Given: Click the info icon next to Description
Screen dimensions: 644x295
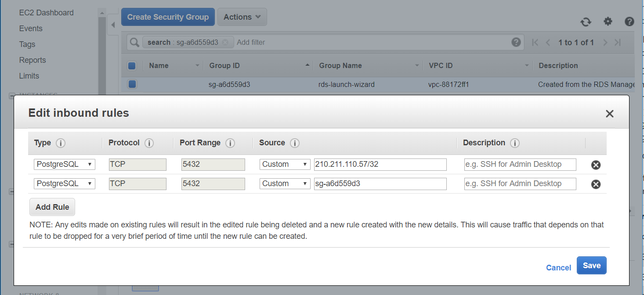Looking at the screenshot, I should click(515, 143).
